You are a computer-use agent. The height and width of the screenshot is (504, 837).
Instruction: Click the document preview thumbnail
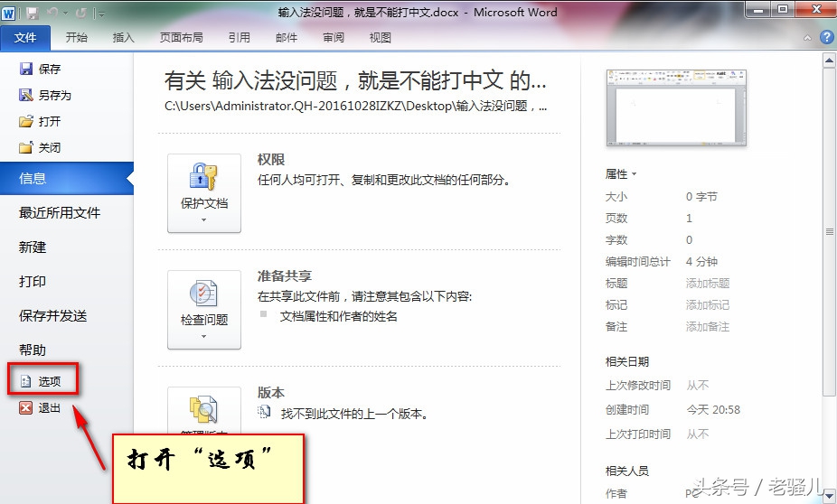[676, 107]
